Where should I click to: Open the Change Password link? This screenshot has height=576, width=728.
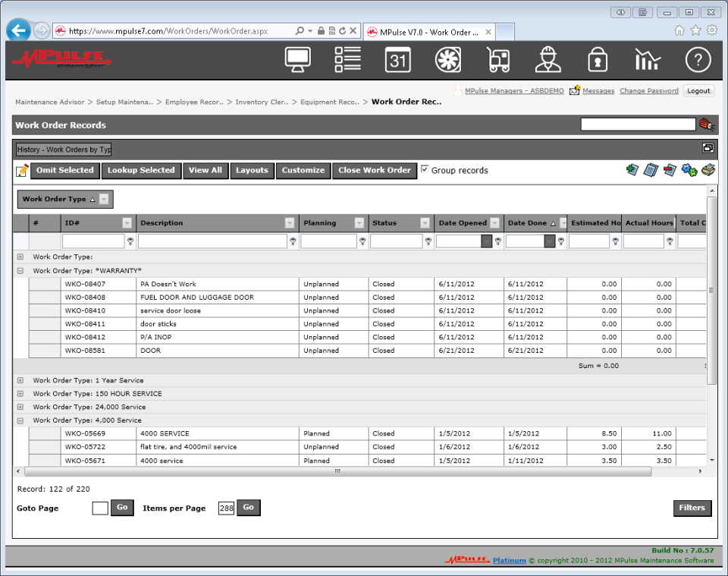[x=649, y=90]
